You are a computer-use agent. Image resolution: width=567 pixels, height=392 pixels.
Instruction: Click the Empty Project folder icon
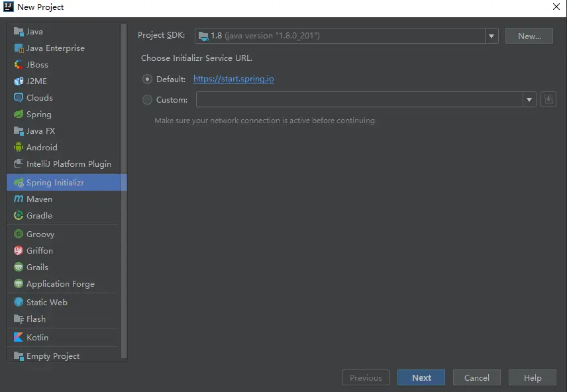pos(19,356)
